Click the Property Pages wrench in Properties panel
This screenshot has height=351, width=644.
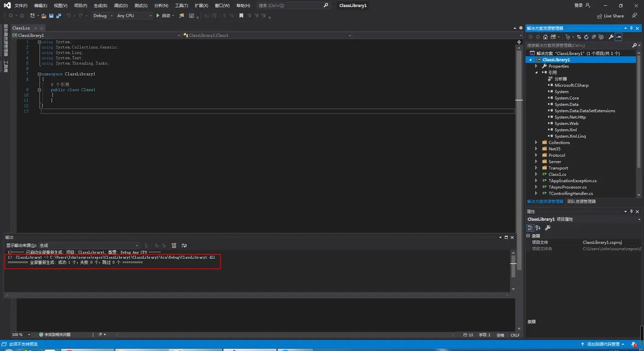click(547, 227)
